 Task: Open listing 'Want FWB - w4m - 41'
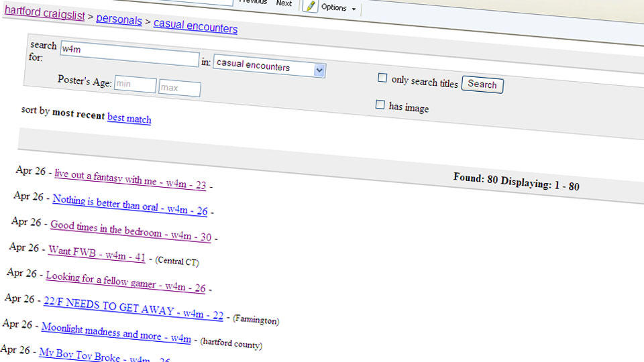[x=97, y=253]
